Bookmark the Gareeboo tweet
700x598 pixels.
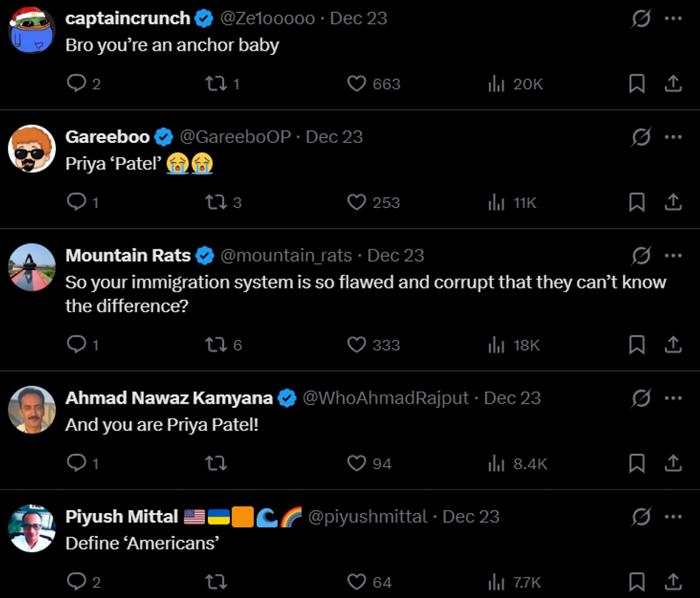click(x=636, y=202)
